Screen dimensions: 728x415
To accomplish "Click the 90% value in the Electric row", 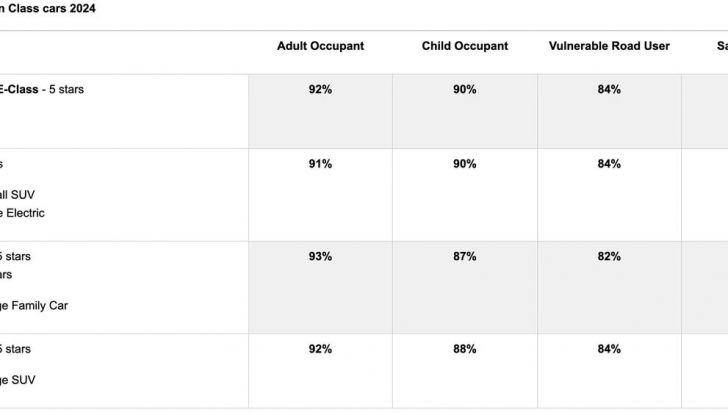I will [464, 164].
